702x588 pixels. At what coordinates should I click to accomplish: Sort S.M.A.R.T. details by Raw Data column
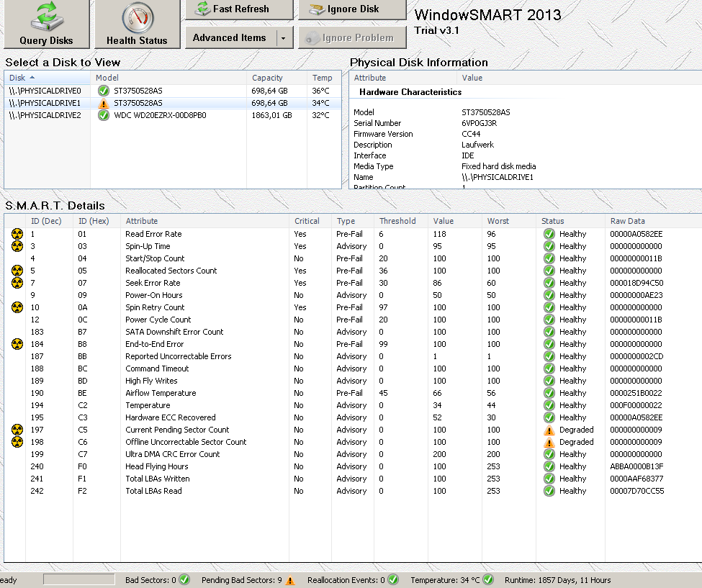coord(653,221)
